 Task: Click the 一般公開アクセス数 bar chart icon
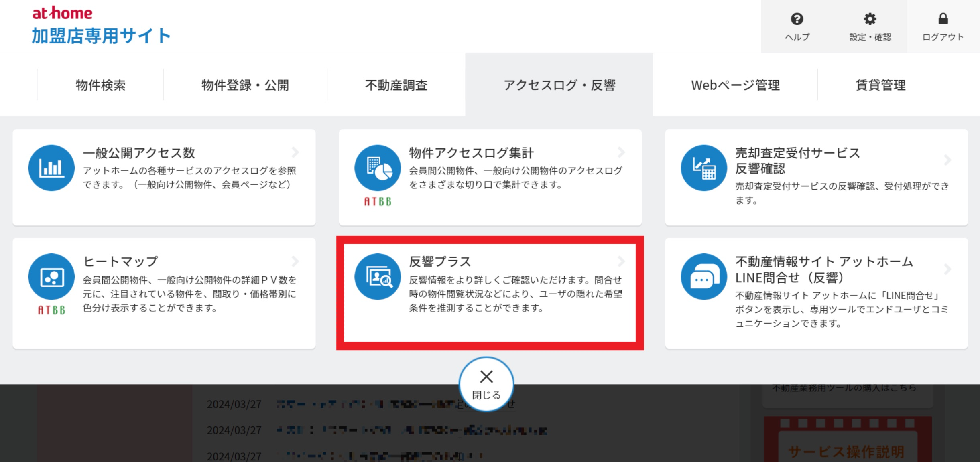coord(51,168)
